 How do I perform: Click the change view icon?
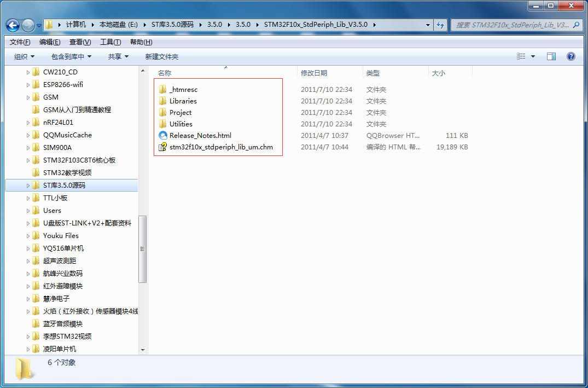click(521, 56)
